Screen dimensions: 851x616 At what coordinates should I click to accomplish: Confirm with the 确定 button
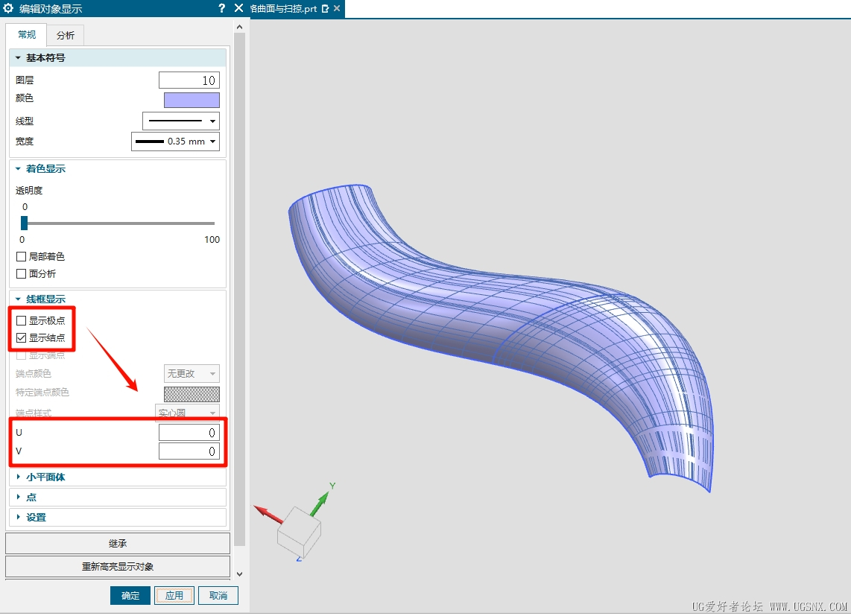(x=130, y=595)
